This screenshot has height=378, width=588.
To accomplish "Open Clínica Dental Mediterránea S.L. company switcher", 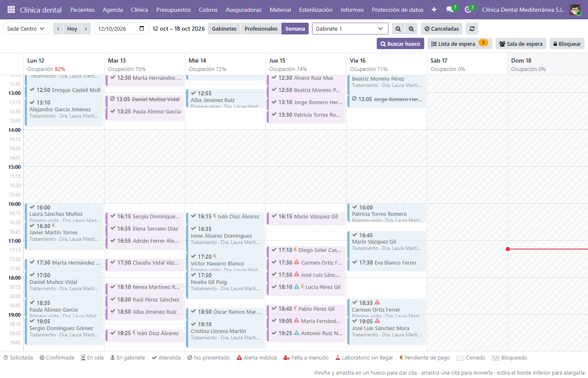I will pos(523,10).
